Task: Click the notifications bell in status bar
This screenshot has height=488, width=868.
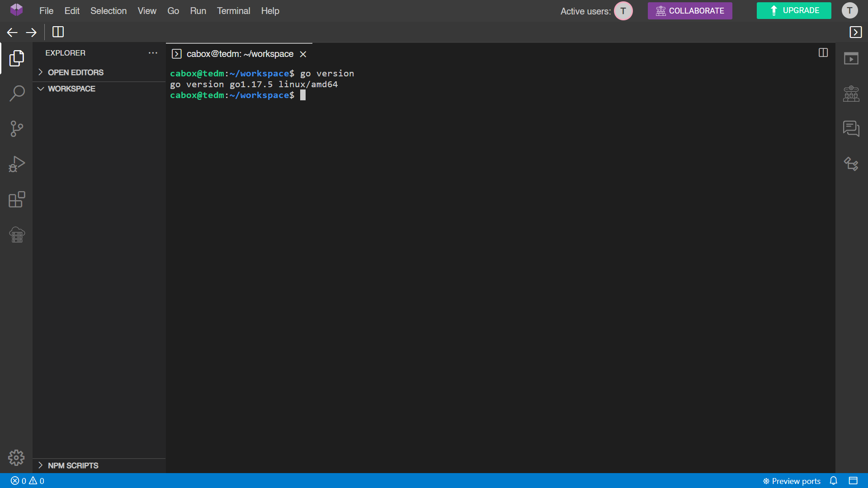Action: point(833,481)
